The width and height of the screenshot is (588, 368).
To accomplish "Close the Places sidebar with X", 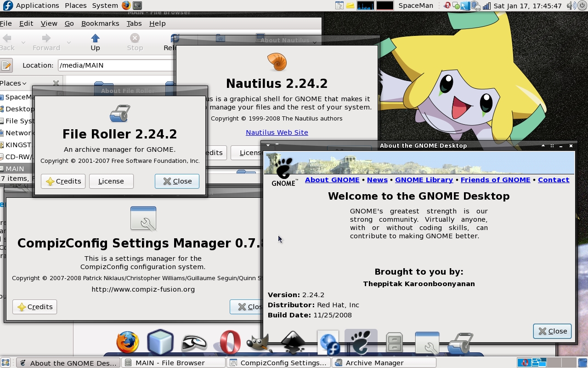I will coord(56,83).
